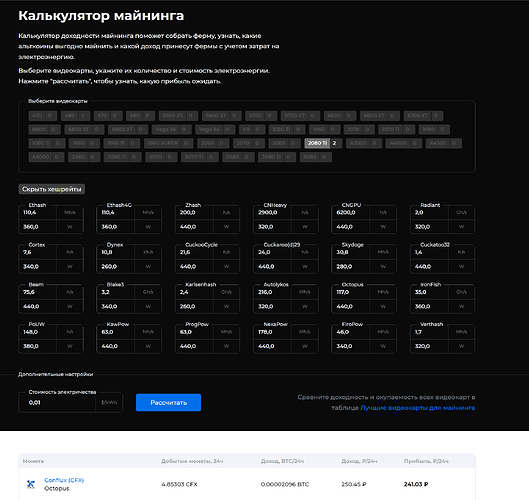
Task: Edit the electricity cost input field
Action: (57, 402)
